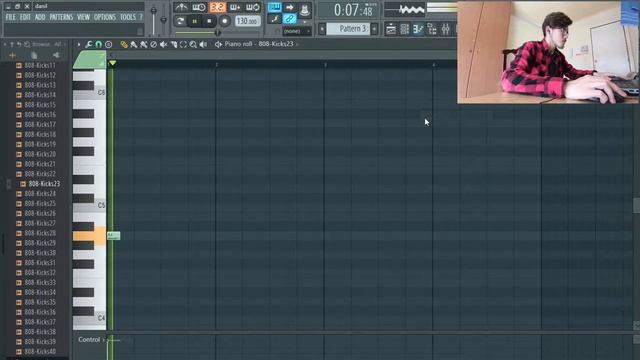Open the piano roll wrench tools menu
Image resolution: width=640 pixels, height=360 pixels.
tap(89, 44)
